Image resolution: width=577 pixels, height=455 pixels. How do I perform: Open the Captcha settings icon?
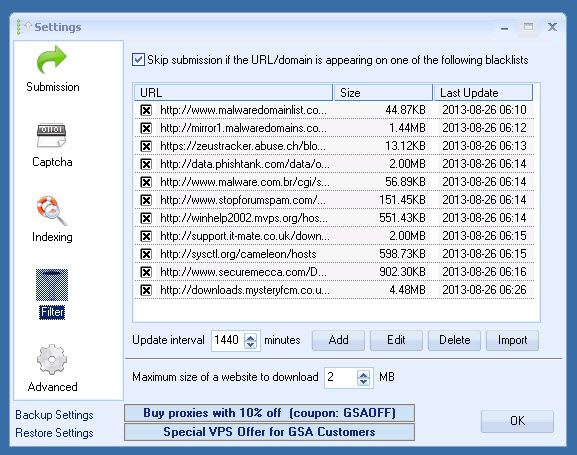(52, 135)
